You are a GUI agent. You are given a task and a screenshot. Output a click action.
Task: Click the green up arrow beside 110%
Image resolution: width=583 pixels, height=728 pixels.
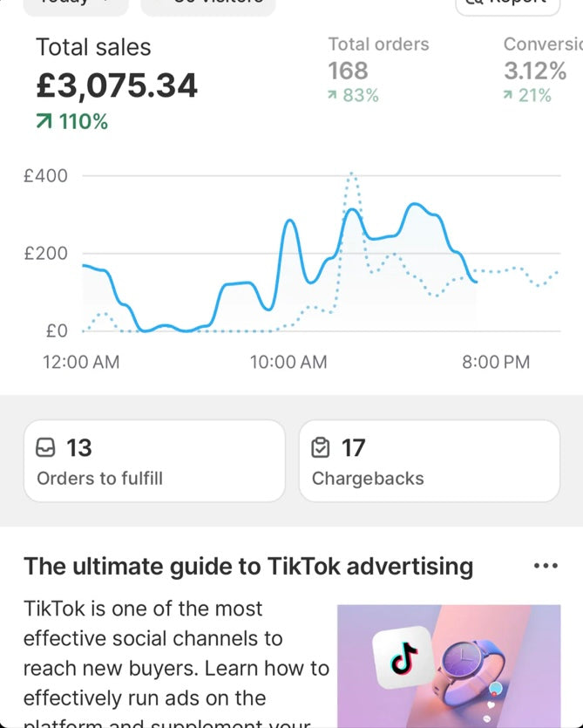tap(44, 123)
